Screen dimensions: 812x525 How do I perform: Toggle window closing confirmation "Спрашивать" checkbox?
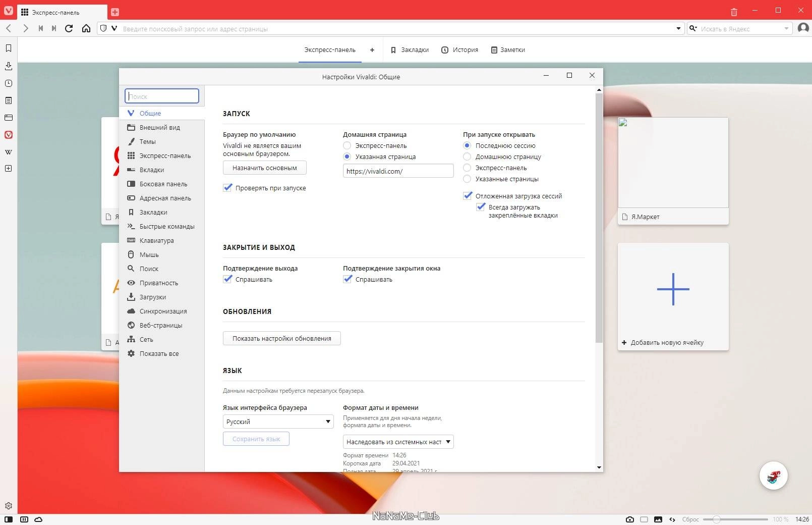347,279
